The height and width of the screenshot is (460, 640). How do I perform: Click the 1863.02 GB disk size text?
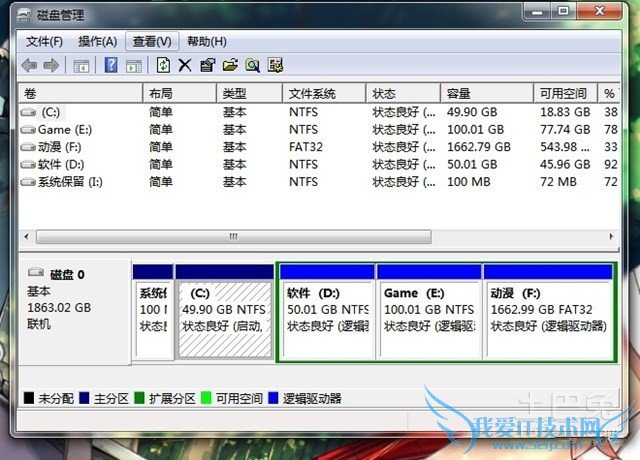coord(59,308)
